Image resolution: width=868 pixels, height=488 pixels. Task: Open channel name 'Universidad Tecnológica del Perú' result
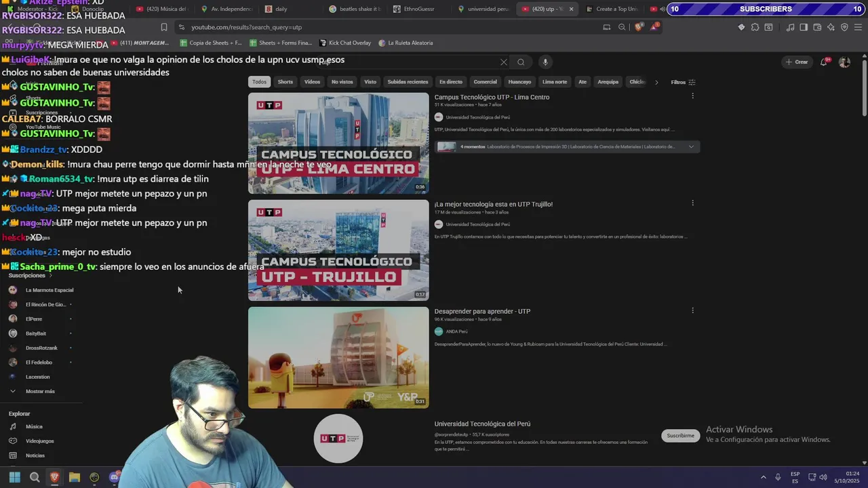(482, 424)
